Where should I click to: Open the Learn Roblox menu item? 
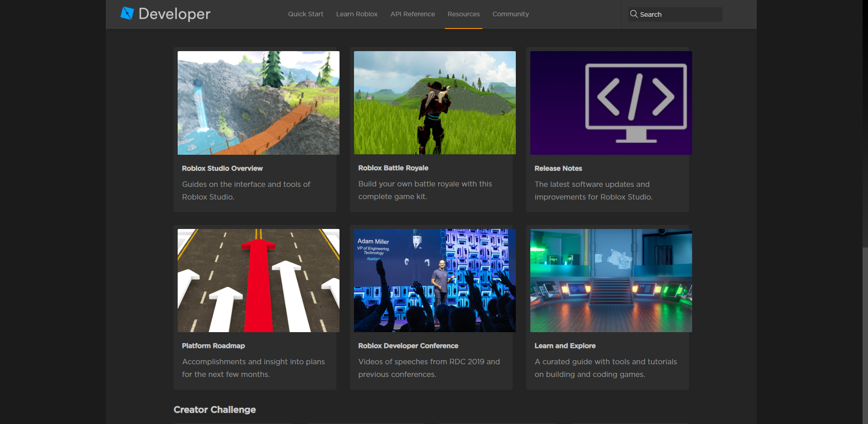point(357,14)
